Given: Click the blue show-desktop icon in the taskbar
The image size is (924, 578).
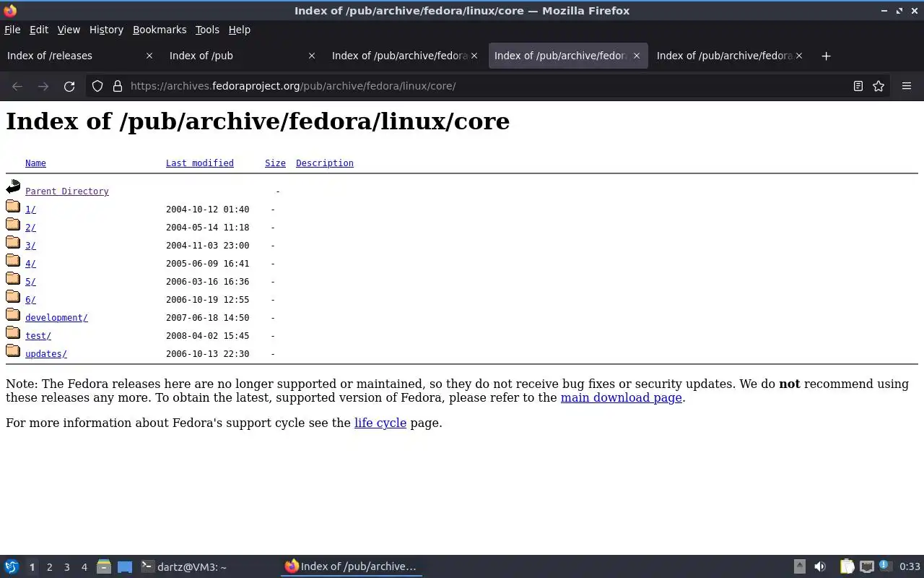Looking at the screenshot, I should tap(125, 567).
